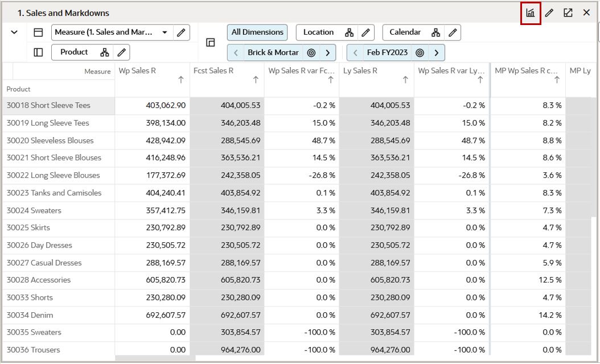600x364 pixels.
Task: Select row 30024 Sweaters
Action: pos(59,210)
